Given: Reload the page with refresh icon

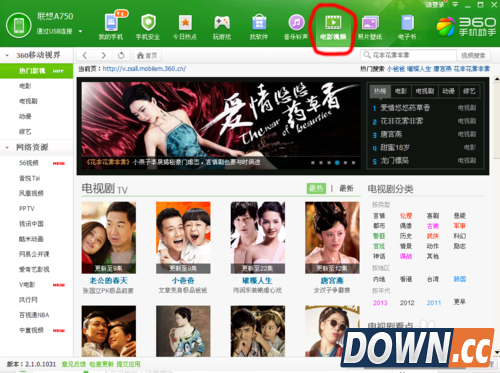Looking at the screenshot, I should [121, 55].
